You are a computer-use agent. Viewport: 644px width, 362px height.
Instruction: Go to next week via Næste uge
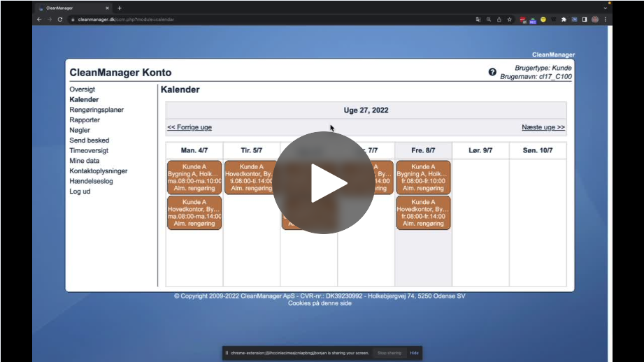[x=543, y=127]
